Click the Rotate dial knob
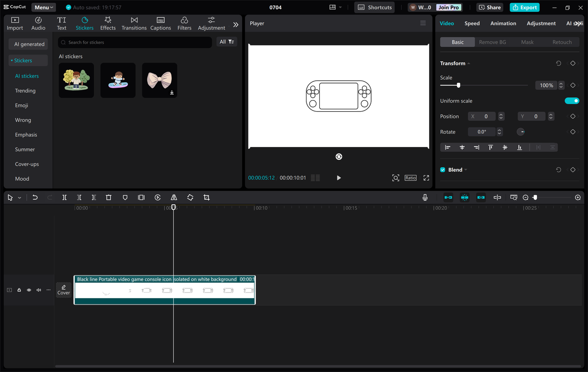Image resolution: width=588 pixels, height=372 pixels. [521, 132]
